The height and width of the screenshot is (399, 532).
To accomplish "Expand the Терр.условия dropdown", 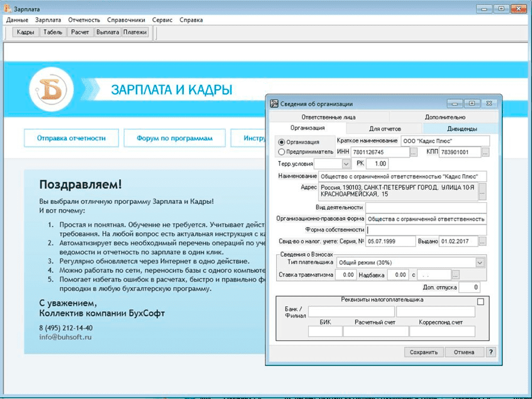I will [346, 164].
